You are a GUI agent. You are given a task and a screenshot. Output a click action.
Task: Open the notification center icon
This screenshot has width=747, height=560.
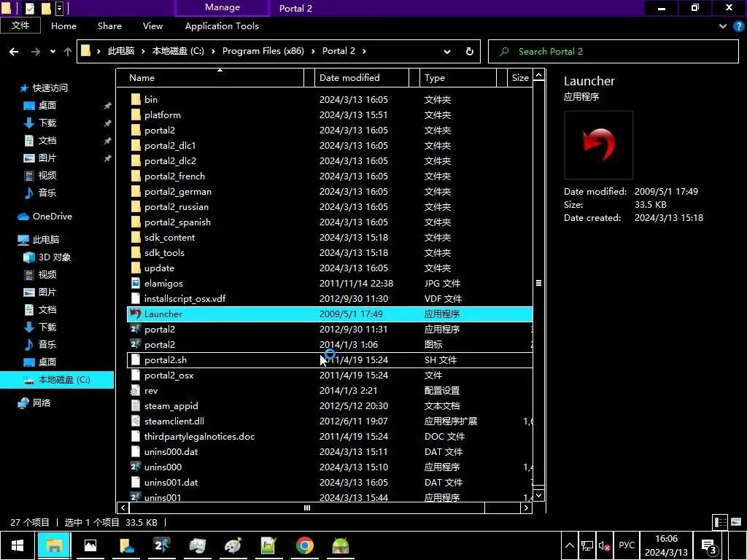tap(709, 545)
